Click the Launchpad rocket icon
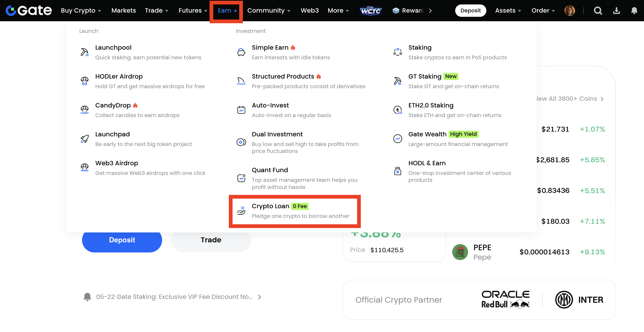Screen dimensions: 644x332 85,139
